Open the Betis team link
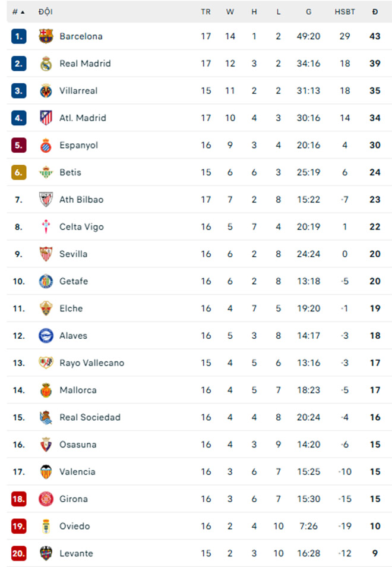 tap(70, 172)
